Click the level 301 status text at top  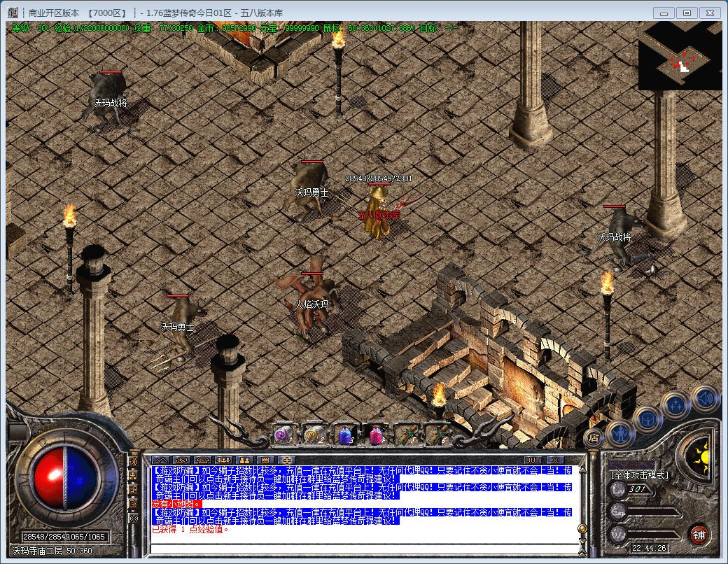31,28
